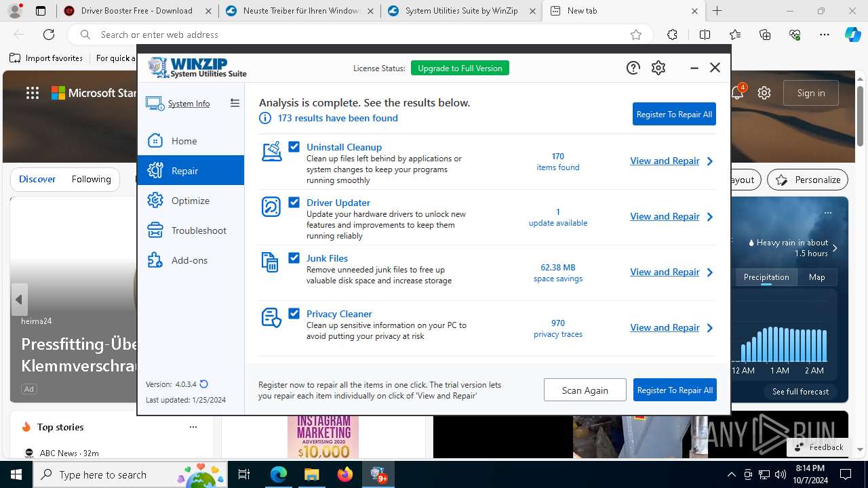Click Windows taskbar search box

131,474
